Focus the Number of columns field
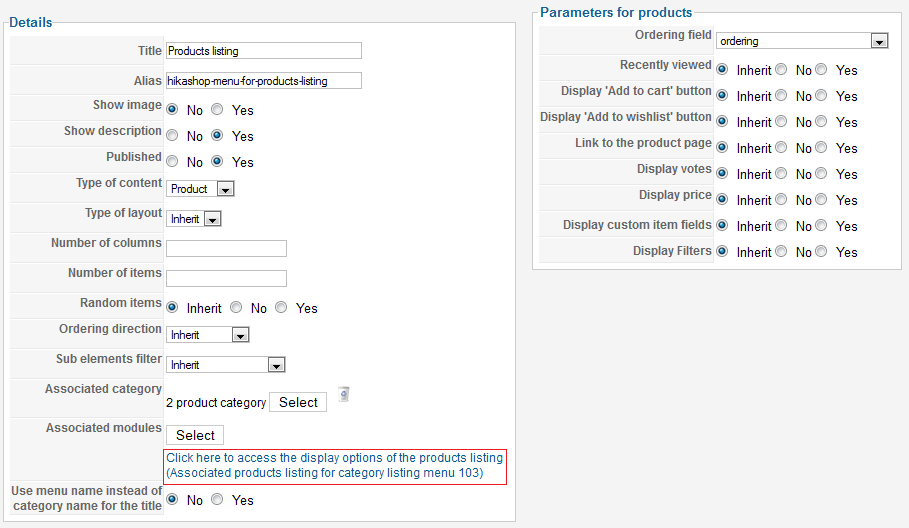The height and width of the screenshot is (528, 909). (226, 249)
